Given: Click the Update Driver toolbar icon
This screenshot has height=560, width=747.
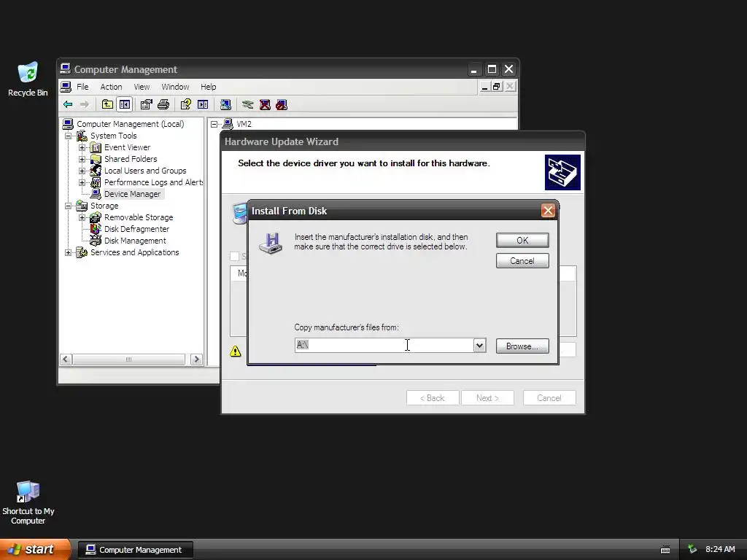Looking at the screenshot, I should [248, 104].
